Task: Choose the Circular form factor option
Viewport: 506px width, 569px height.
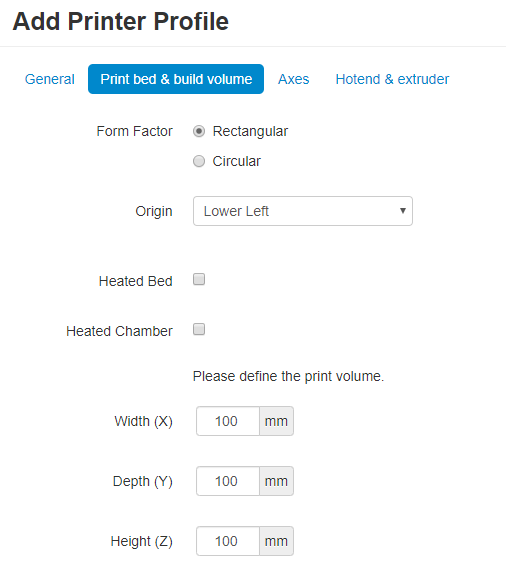Action: point(199,161)
